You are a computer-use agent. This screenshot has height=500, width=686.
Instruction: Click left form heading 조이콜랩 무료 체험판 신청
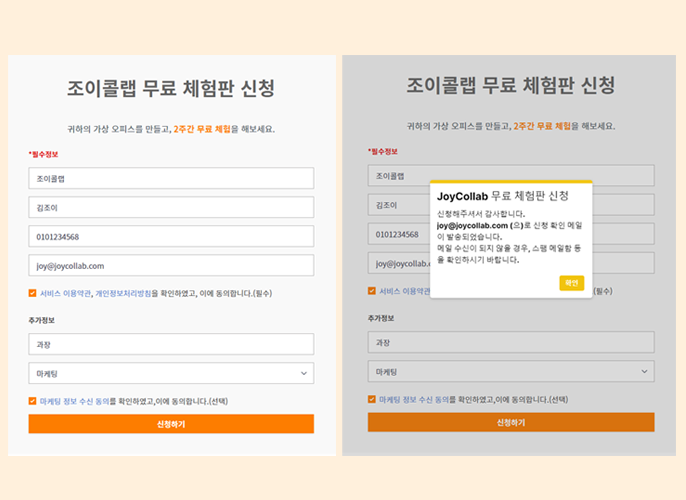[171, 88]
